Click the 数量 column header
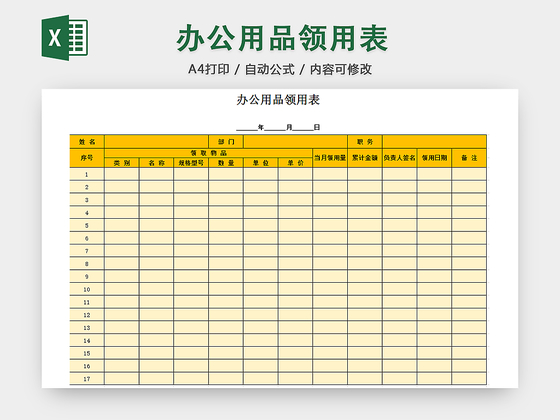 [x=226, y=162]
